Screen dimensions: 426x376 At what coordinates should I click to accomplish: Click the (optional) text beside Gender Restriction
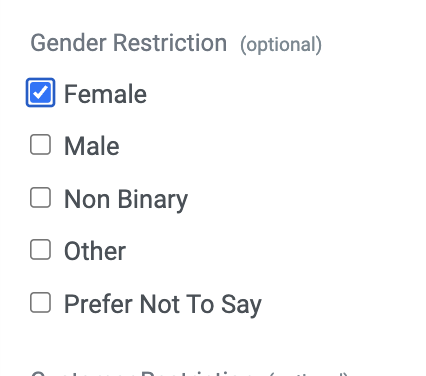coord(281,45)
